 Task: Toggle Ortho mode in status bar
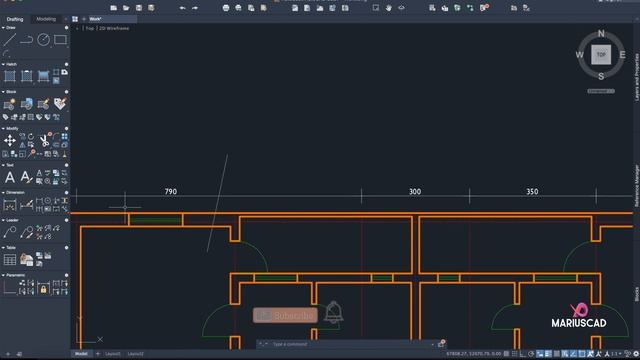[523, 354]
